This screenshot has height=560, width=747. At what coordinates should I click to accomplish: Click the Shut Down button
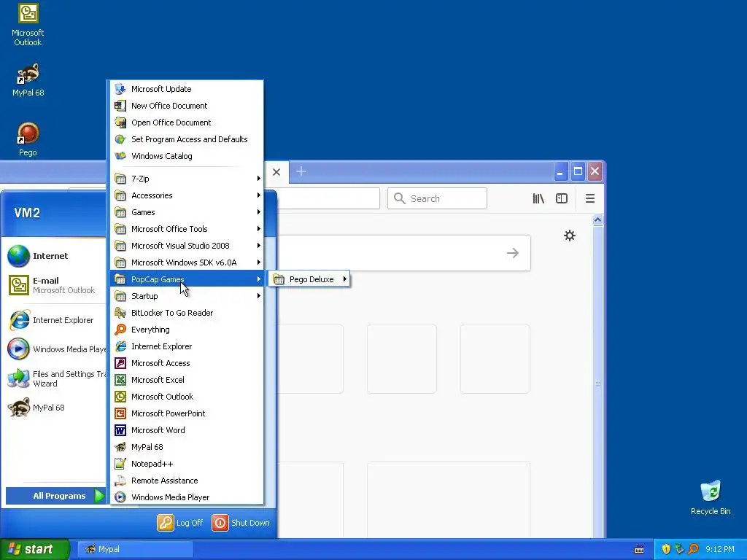point(241,523)
